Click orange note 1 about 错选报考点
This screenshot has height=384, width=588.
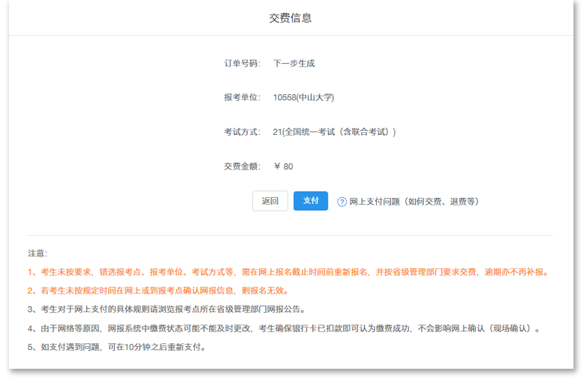point(288,273)
